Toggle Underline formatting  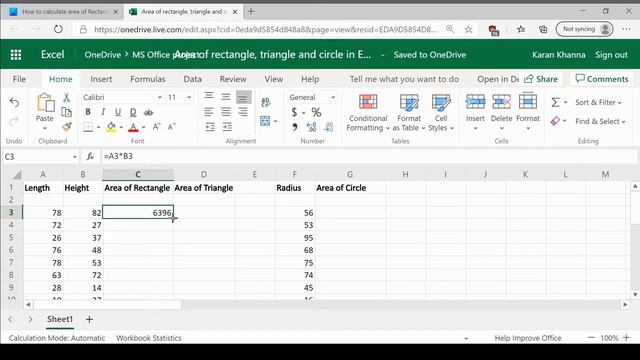click(x=118, y=112)
